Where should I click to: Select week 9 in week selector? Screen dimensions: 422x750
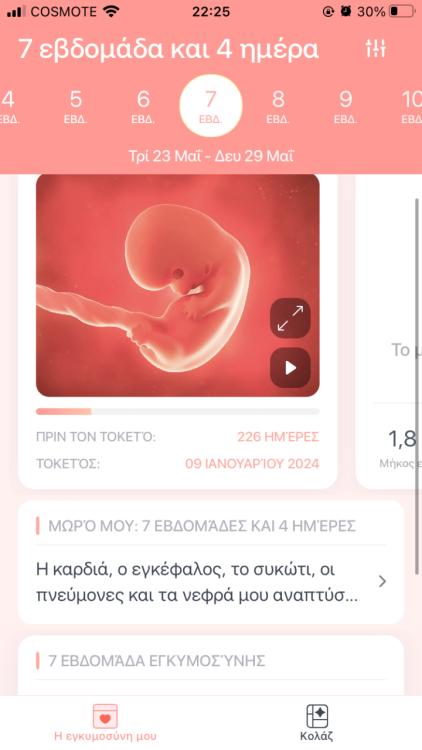click(345, 106)
